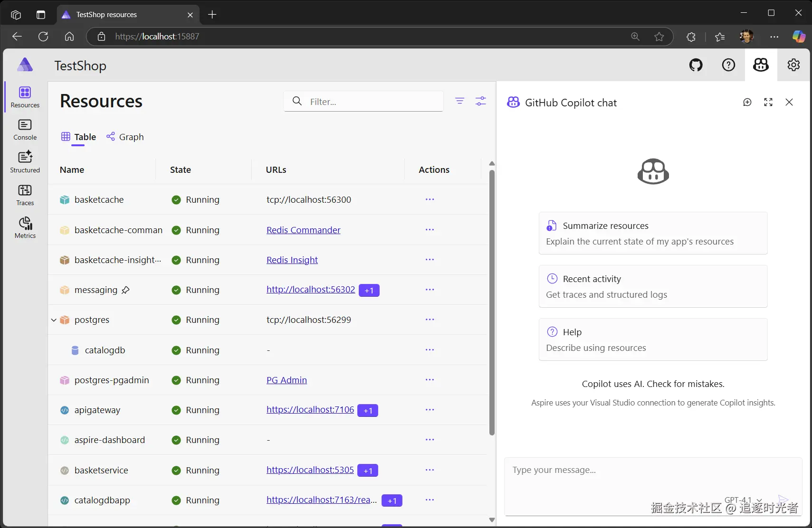Click the resources Filter text field
This screenshot has width=812, height=528.
tap(371, 102)
